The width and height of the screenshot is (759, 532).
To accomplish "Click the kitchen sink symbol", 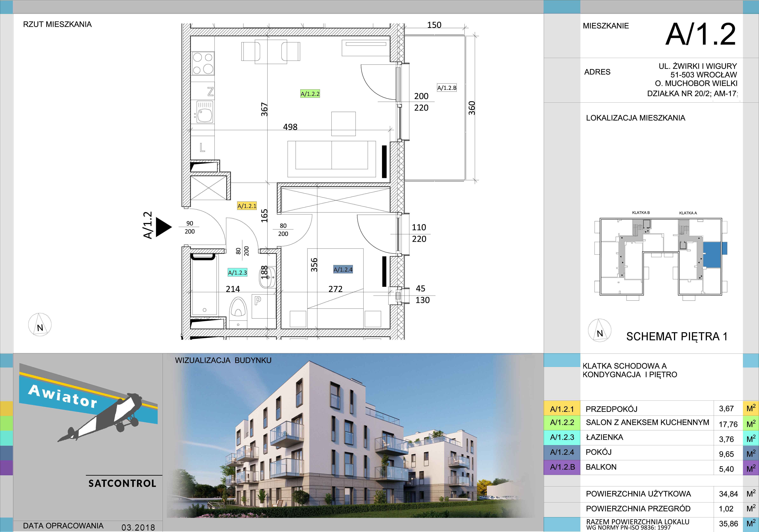I will (204, 112).
